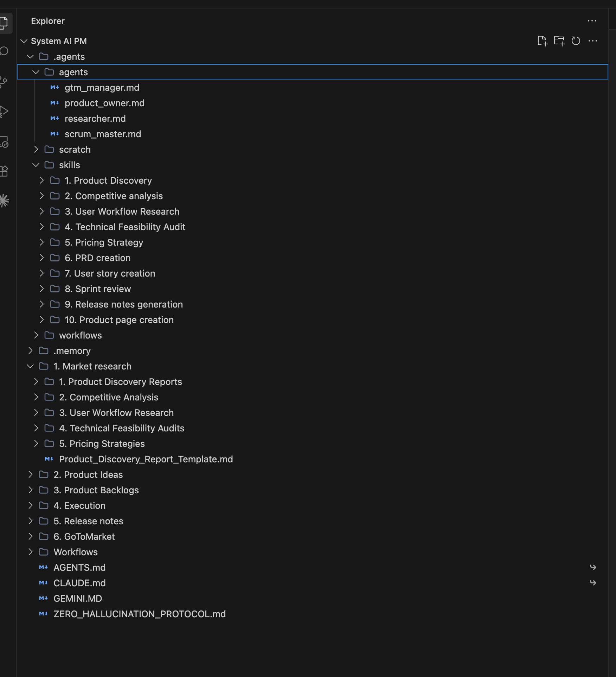Click the split-editor arrow beside CLAUDE.md
The width and height of the screenshot is (616, 677).
[593, 583]
